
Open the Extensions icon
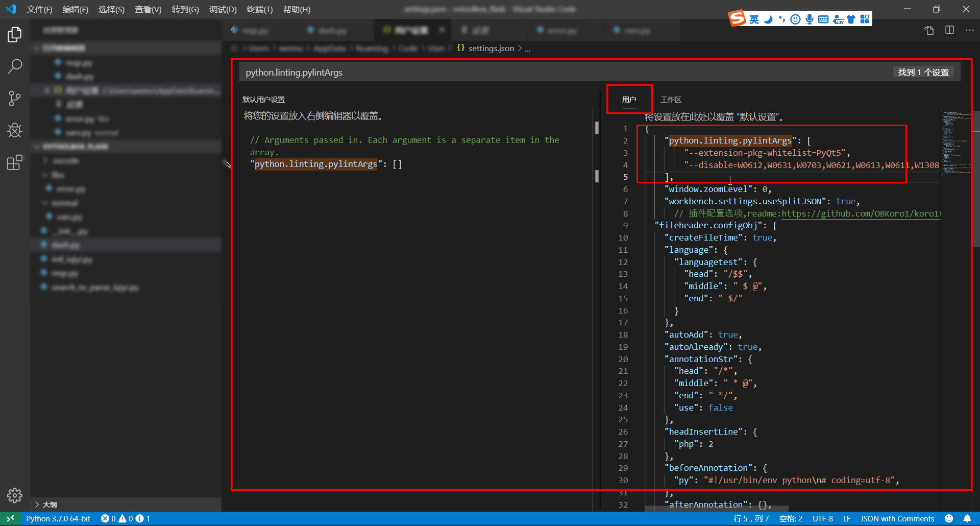(x=14, y=162)
